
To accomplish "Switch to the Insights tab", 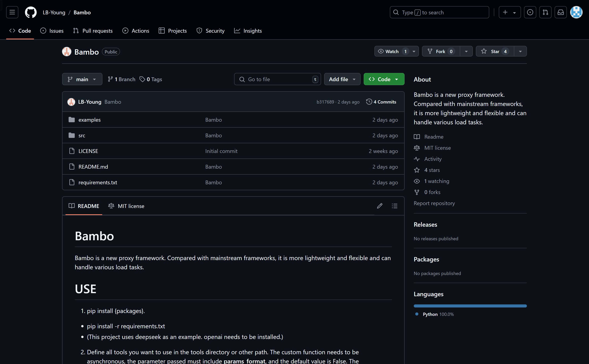I will coord(248,31).
